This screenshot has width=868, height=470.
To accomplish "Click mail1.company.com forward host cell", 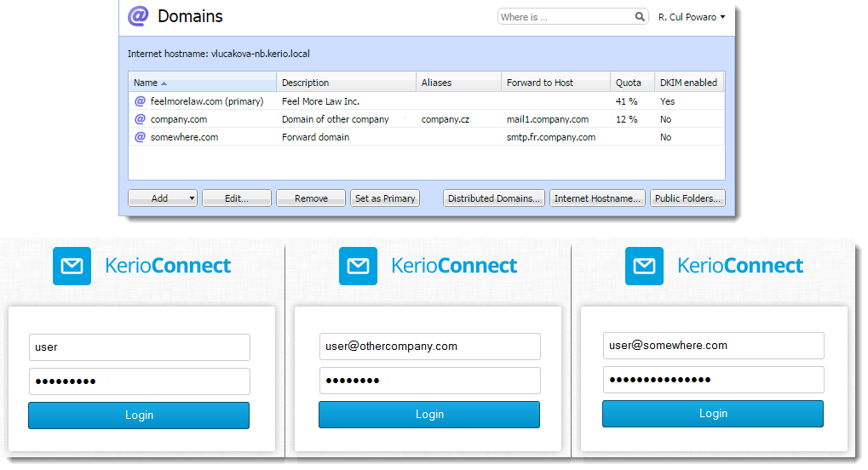I will [548, 119].
